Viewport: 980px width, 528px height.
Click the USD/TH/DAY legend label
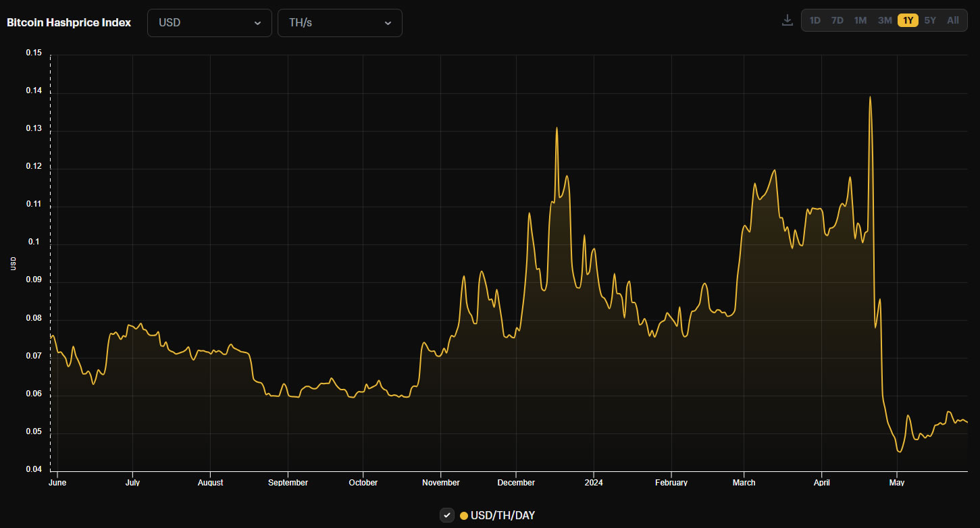(503, 516)
